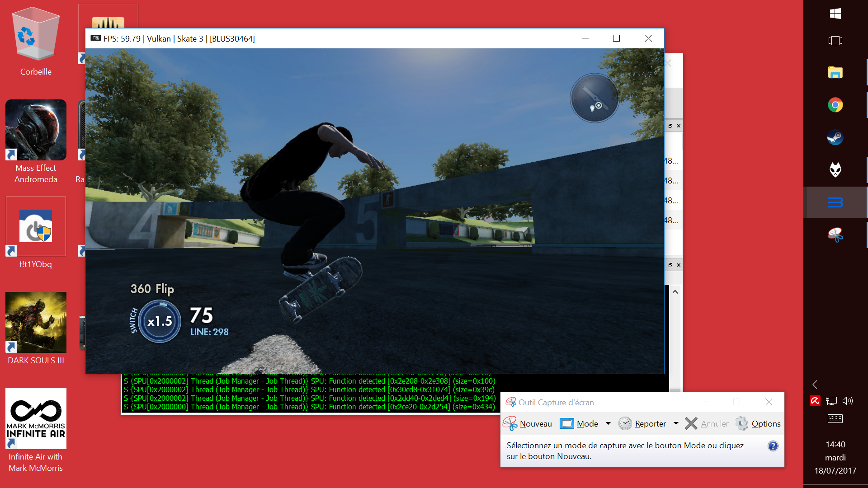This screenshot has width=868, height=488.
Task: Minimize the Skate 3 game window
Action: [x=585, y=38]
